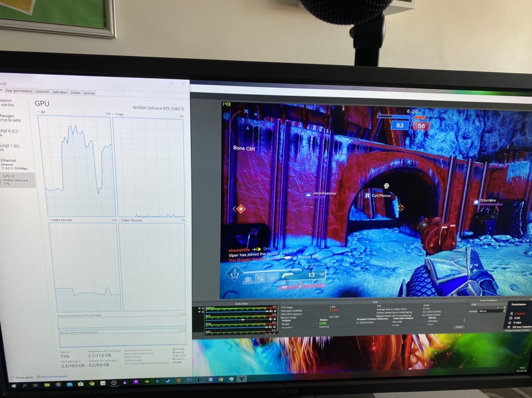Open File Explorer from the taskbar
Image resolution: width=532 pixels, height=398 pixels.
tap(47, 384)
